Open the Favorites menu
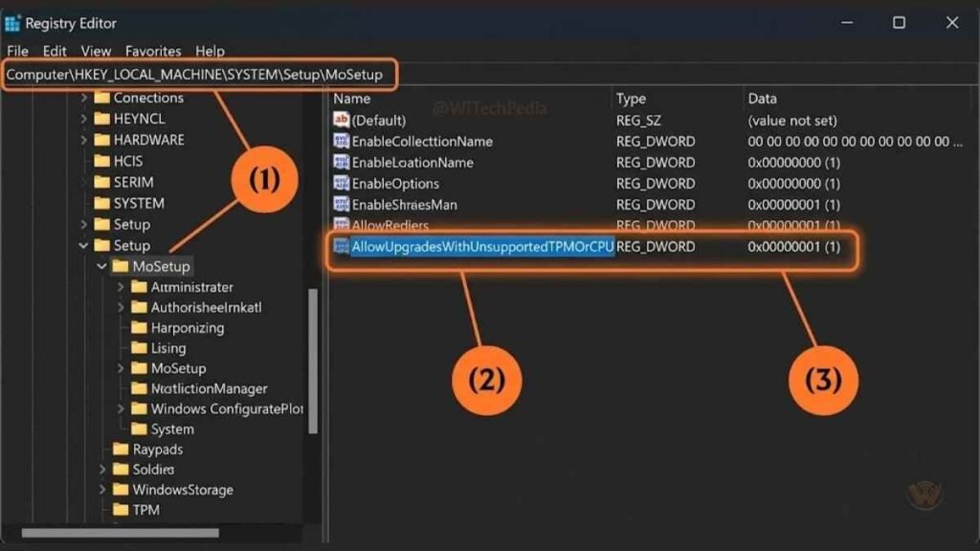Viewport: 980px width, 551px height. pyautogui.click(x=153, y=52)
